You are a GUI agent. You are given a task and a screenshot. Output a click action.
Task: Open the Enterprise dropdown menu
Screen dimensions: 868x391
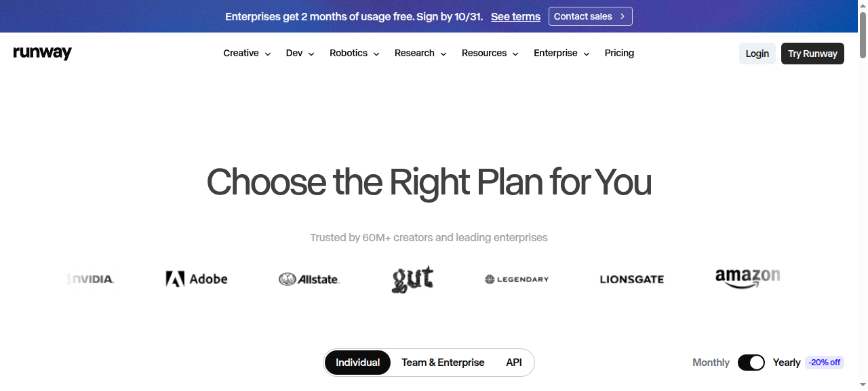(561, 54)
